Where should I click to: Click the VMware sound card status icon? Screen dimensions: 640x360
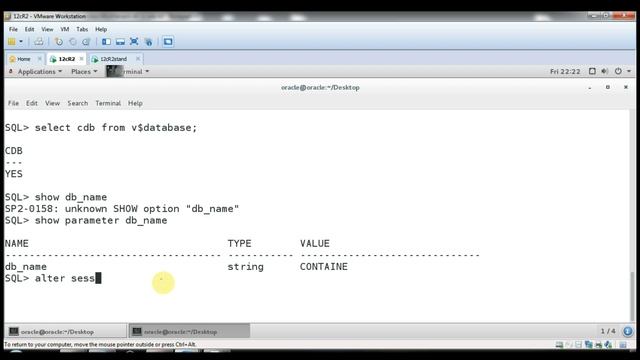pyautogui.click(x=608, y=345)
